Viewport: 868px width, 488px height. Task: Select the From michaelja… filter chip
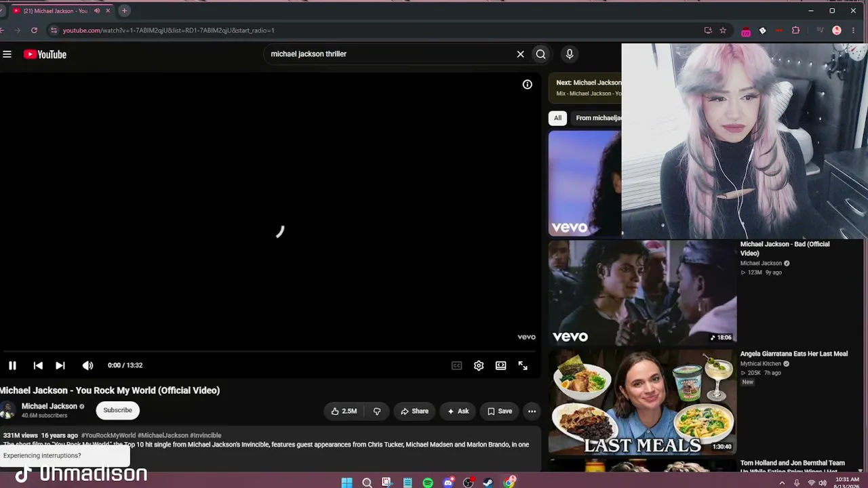pos(597,118)
